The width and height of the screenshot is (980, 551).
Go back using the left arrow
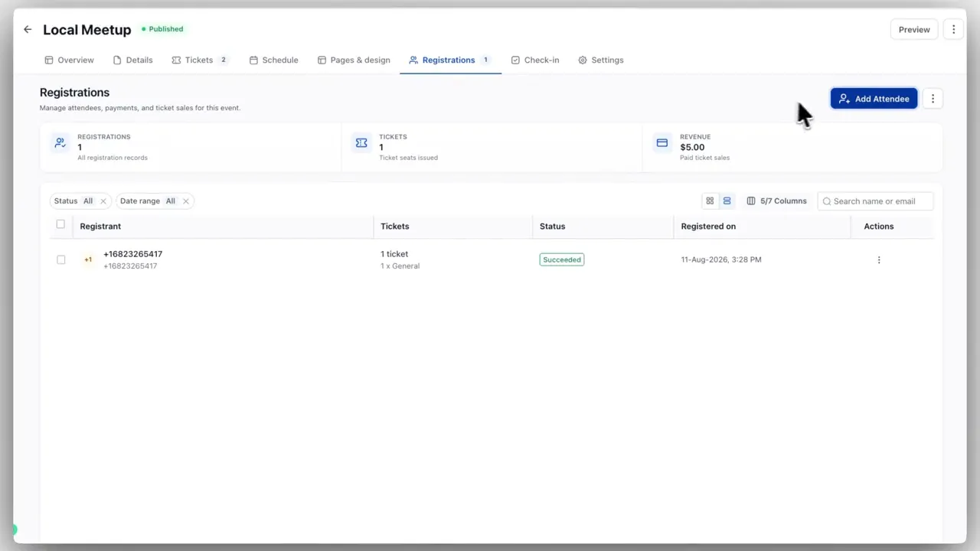click(28, 29)
